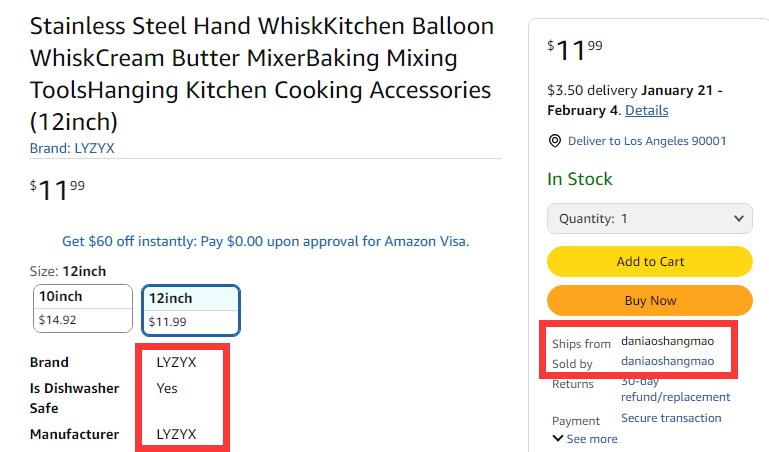Click the Secure transaction link
Viewport: 769px width, 452px height.
[670, 418]
